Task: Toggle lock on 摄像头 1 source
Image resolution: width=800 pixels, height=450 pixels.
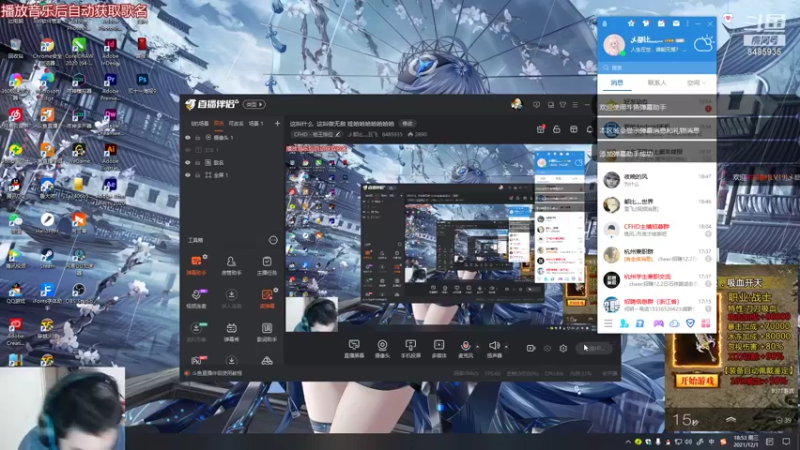Action: 197,138
